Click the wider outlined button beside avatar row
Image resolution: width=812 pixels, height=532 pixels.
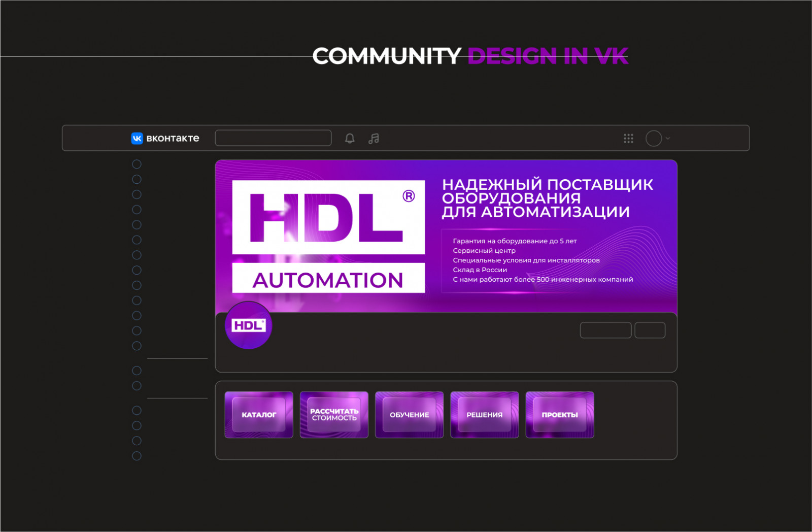[605, 330]
